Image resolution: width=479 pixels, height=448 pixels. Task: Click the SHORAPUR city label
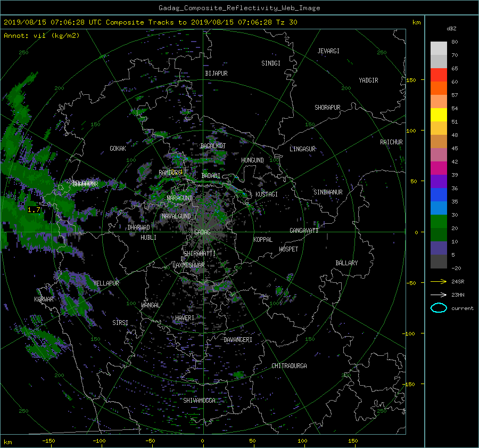[327, 108]
